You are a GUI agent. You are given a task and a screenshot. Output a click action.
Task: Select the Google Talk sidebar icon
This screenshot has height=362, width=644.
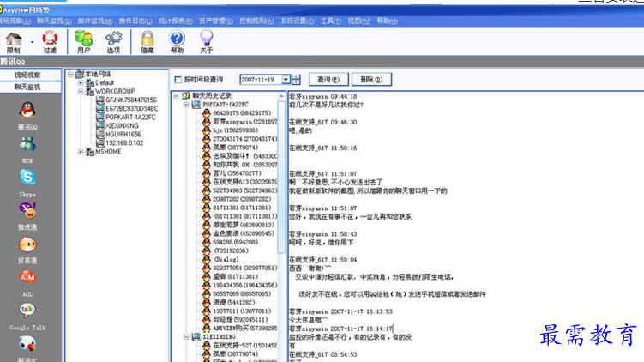click(x=27, y=311)
